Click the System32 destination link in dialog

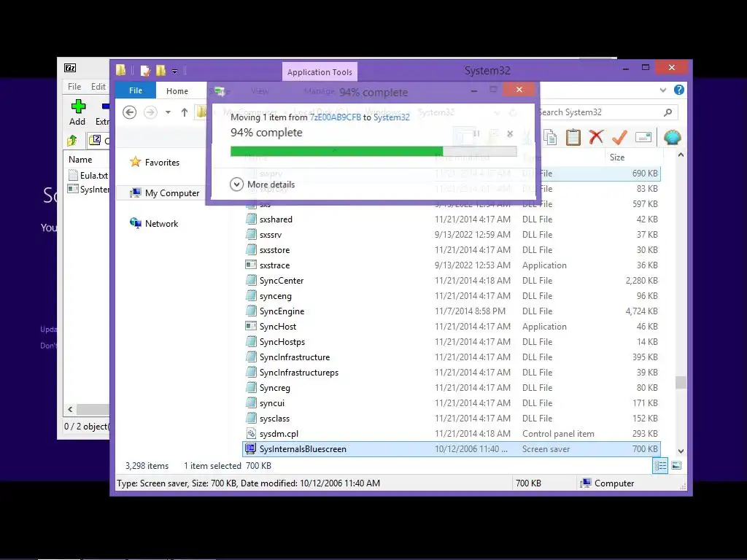pyautogui.click(x=391, y=117)
